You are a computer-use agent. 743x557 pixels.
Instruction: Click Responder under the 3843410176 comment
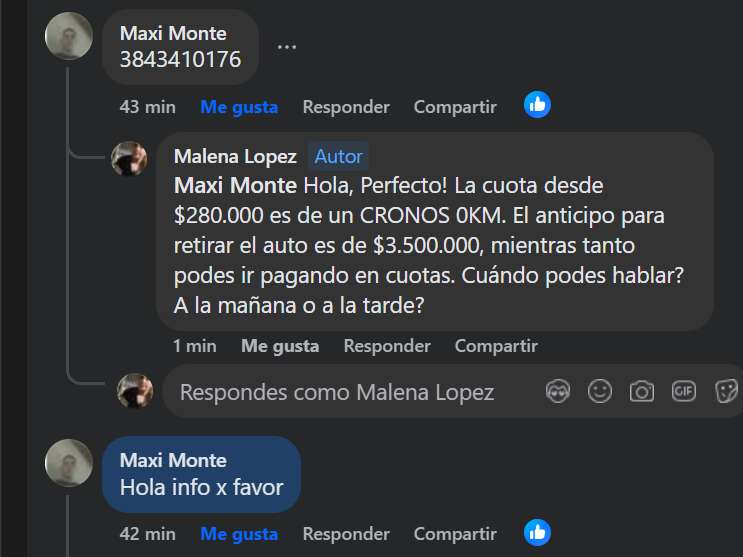346,107
